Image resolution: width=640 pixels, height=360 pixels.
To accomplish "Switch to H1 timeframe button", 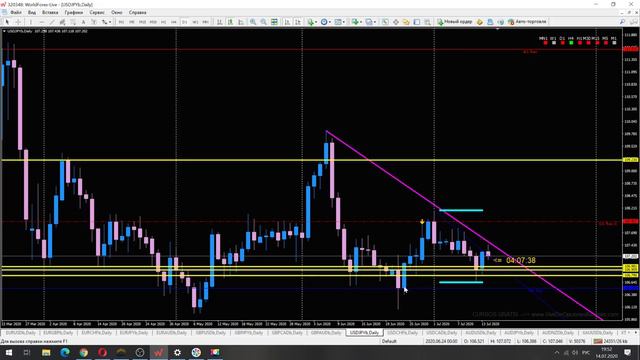I will 164,22.
